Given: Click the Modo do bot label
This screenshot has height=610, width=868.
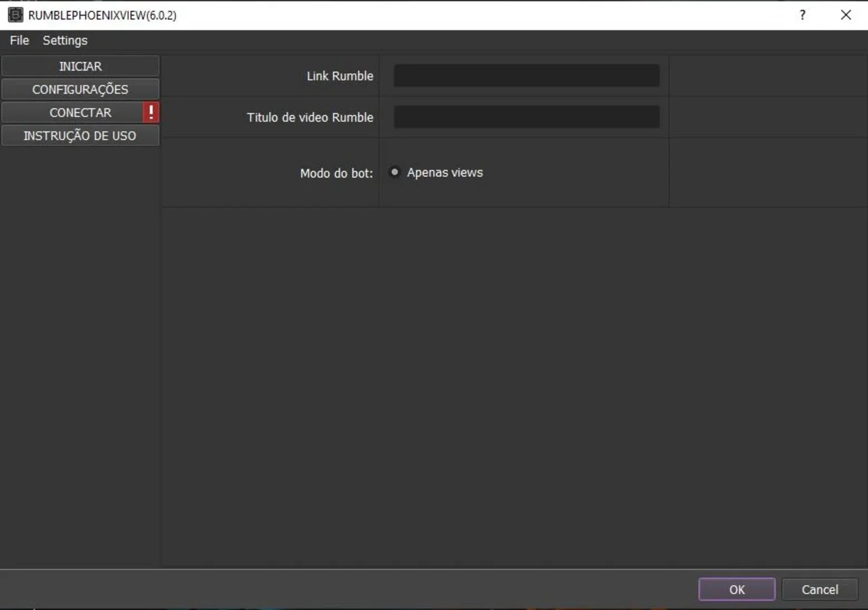Looking at the screenshot, I should tap(337, 173).
